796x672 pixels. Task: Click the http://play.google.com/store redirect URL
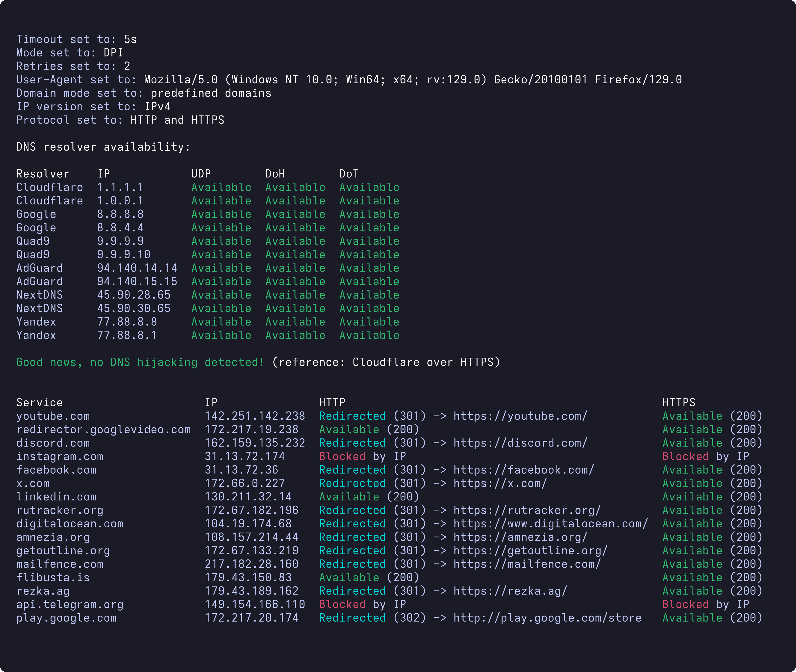pos(547,618)
